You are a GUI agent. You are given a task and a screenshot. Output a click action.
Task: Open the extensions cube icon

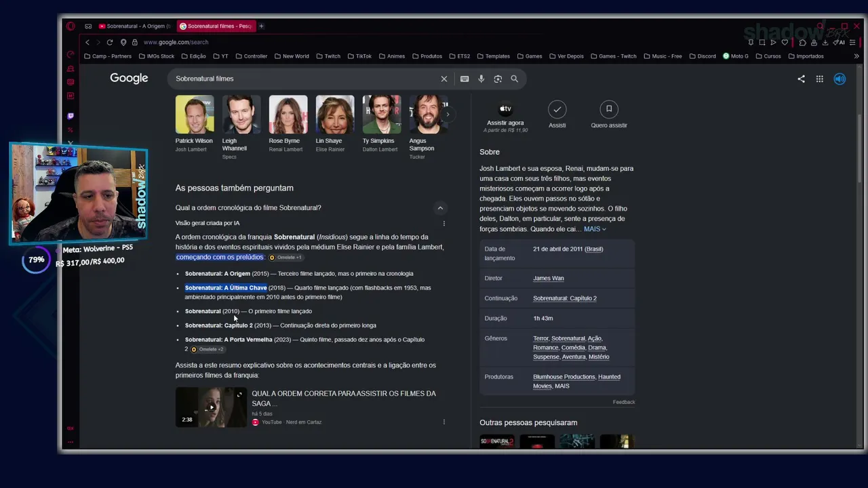[x=803, y=42]
